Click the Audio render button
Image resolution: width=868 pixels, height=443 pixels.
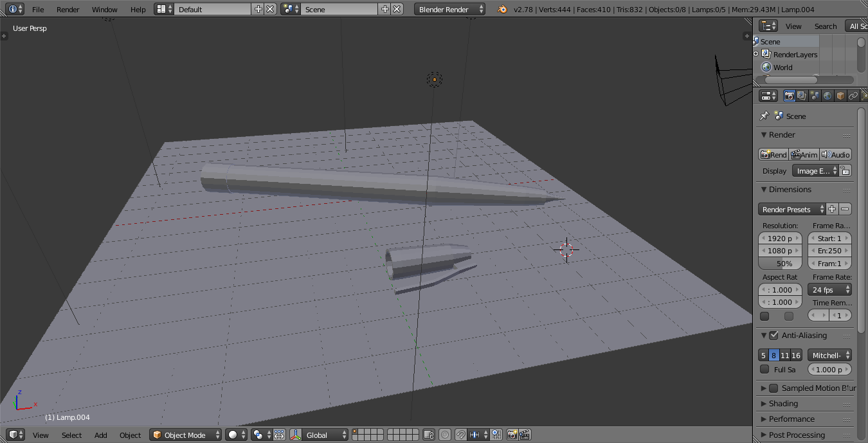pyautogui.click(x=836, y=155)
